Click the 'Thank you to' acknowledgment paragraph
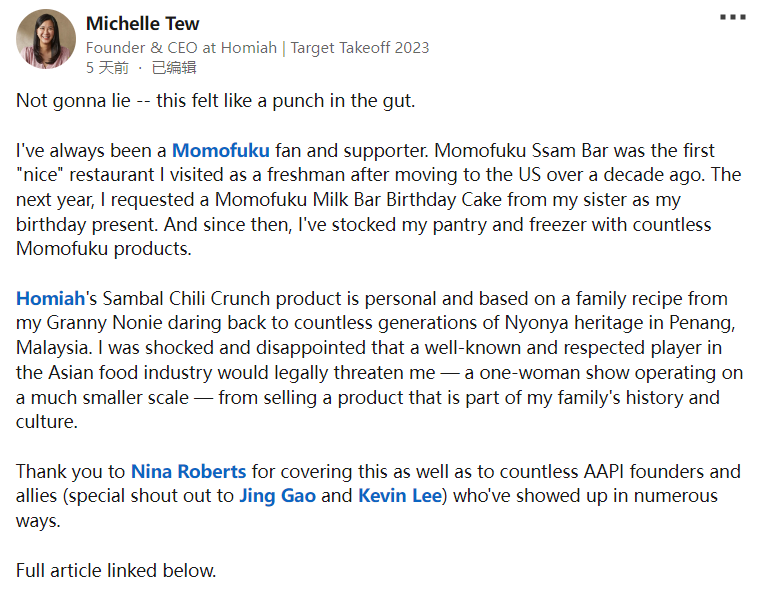 [378, 496]
